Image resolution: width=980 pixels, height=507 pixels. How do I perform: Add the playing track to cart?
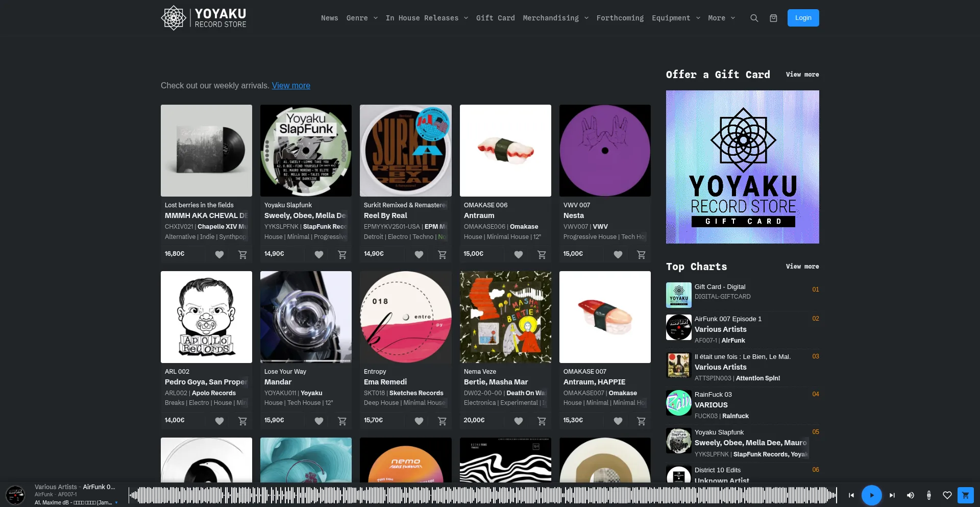[x=965, y=495]
